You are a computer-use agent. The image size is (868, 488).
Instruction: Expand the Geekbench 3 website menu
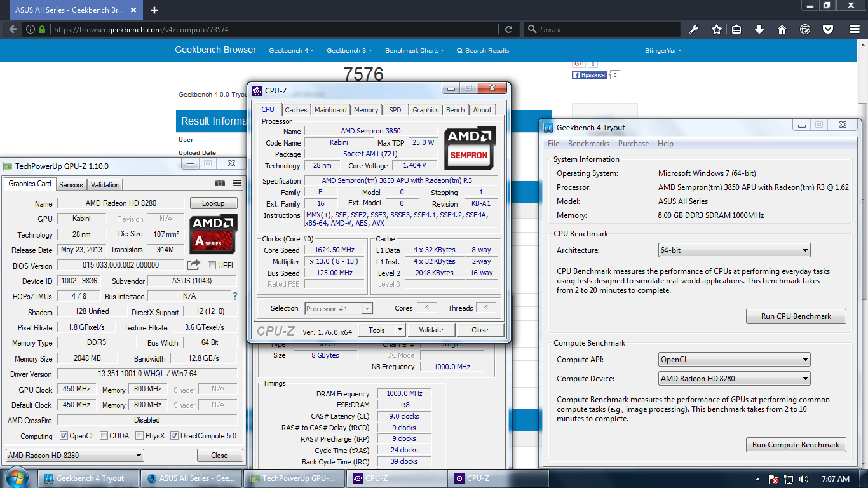(x=349, y=51)
